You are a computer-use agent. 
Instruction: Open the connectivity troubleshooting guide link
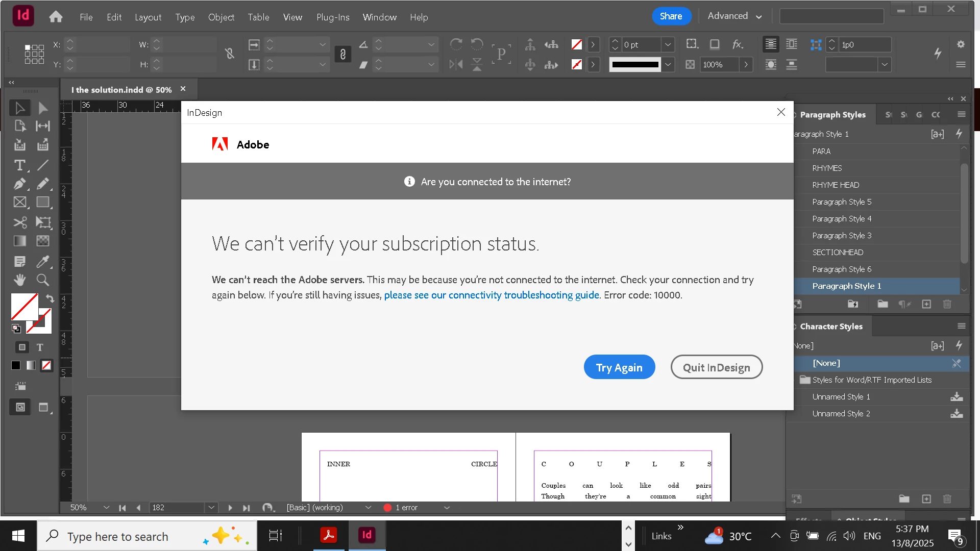(x=491, y=295)
